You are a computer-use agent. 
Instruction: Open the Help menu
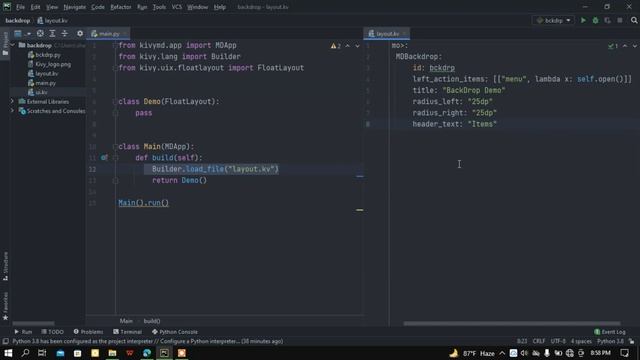click(x=220, y=7)
